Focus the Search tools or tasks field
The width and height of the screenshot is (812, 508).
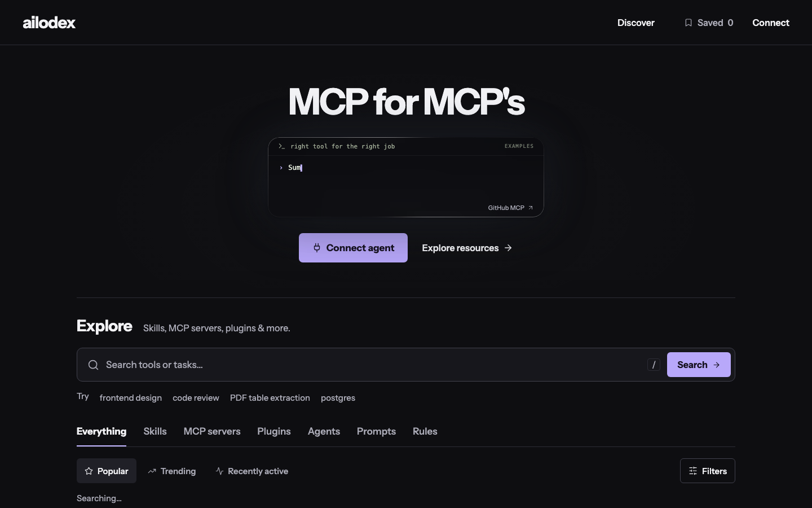[372, 365]
